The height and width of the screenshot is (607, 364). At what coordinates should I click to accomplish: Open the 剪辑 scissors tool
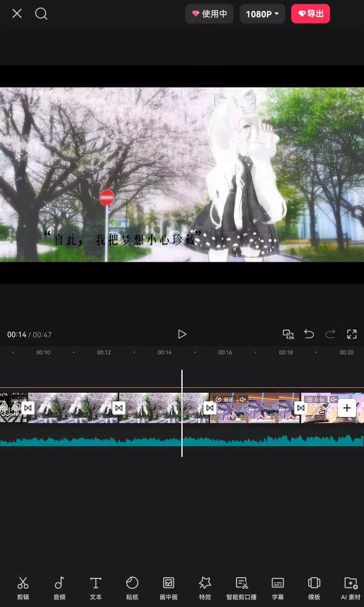23,588
